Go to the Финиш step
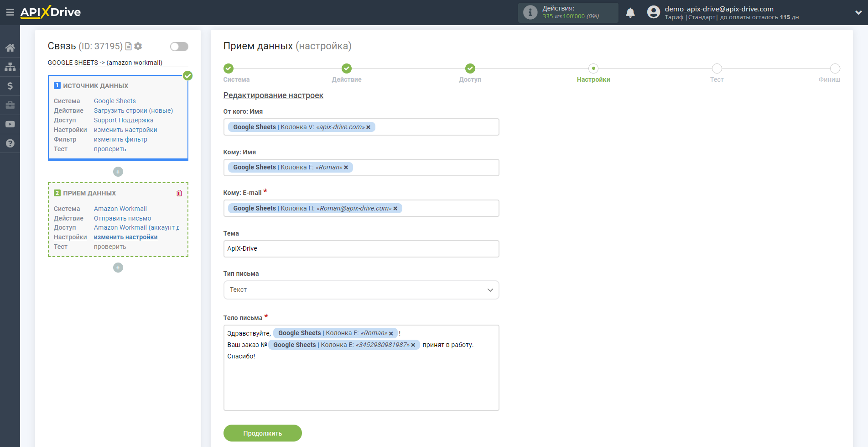Image resolution: width=868 pixels, height=447 pixels. coord(835,68)
